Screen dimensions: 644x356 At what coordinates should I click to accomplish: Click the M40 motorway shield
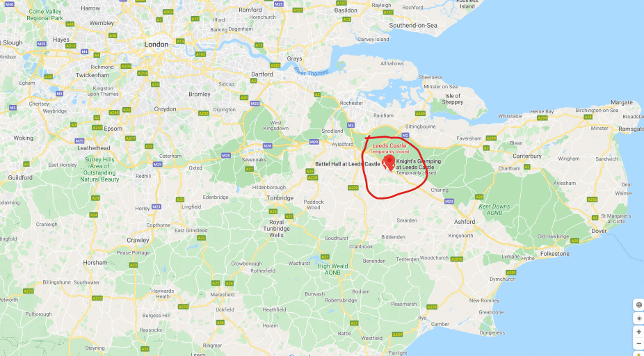[9, 4]
